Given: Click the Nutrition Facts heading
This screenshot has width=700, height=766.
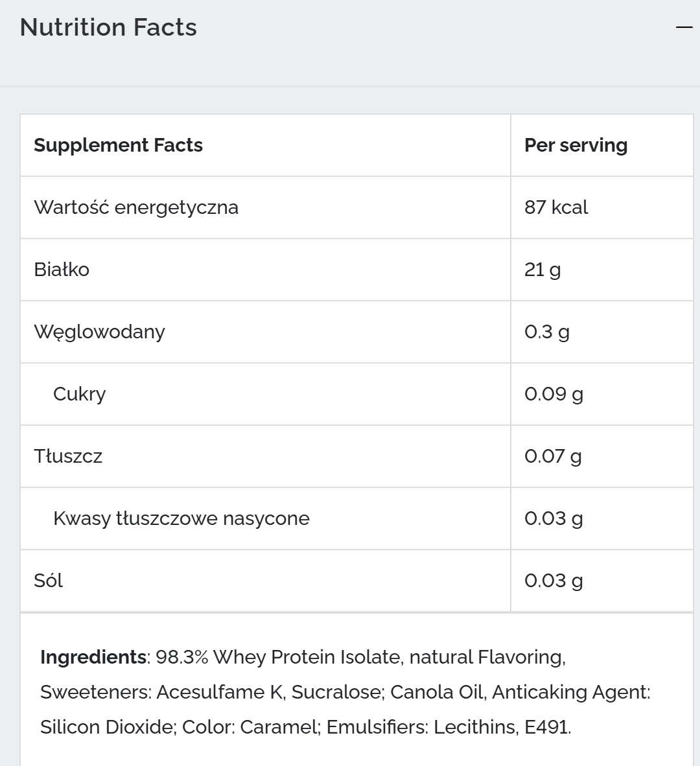Looking at the screenshot, I should click(108, 27).
